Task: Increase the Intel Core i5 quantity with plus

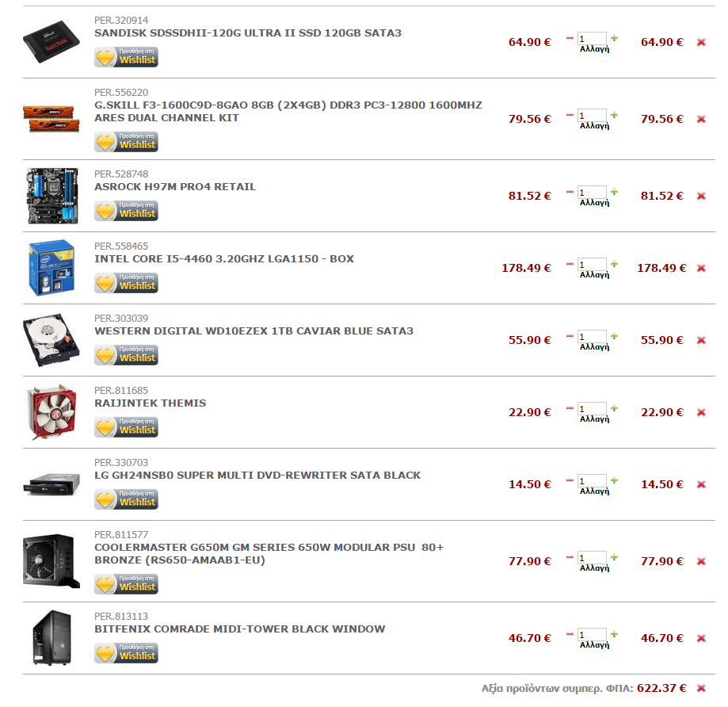Action: pos(614,264)
